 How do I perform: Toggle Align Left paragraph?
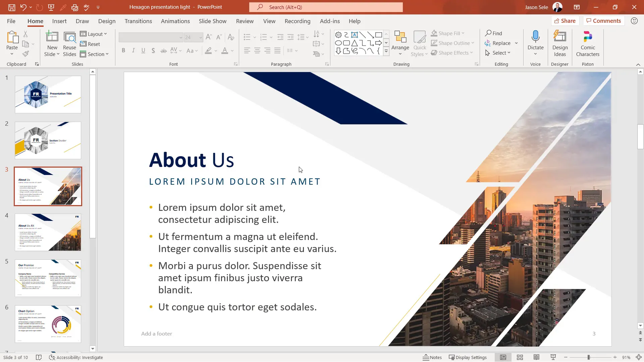pyautogui.click(x=247, y=51)
